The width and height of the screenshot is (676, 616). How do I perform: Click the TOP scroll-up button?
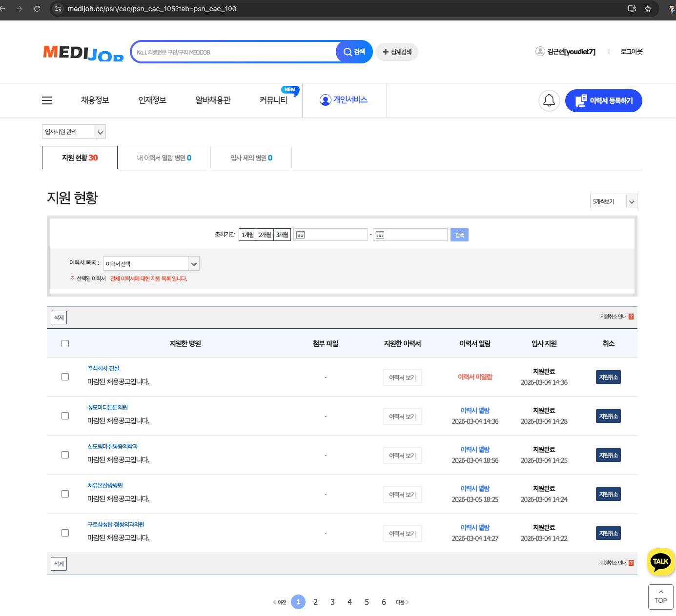pyautogui.click(x=660, y=596)
